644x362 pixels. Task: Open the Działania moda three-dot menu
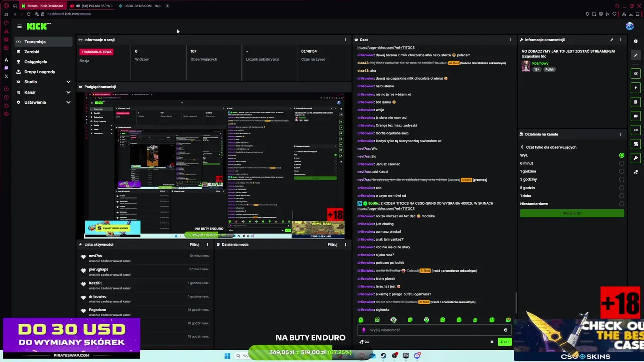pyautogui.click(x=345, y=245)
